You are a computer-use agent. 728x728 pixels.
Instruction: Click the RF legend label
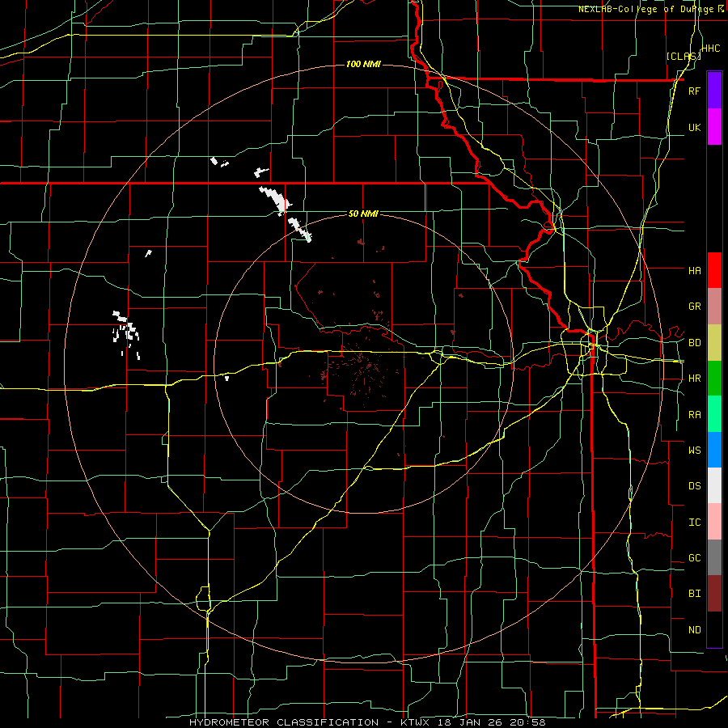point(694,91)
